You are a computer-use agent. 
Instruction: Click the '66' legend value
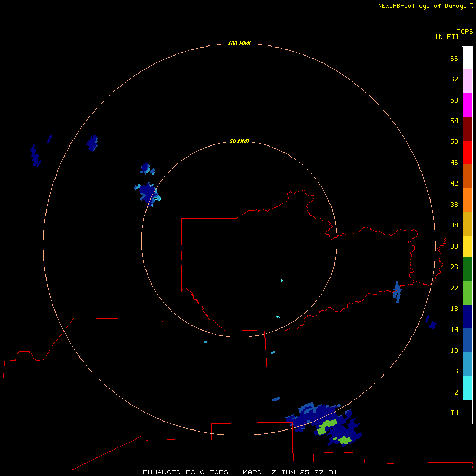(454, 58)
